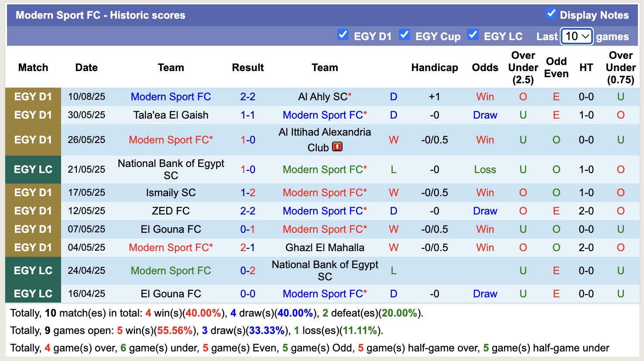Select El Gouna FC in the 16/04/25 row
This screenshot has height=361, width=644.
click(x=171, y=293)
